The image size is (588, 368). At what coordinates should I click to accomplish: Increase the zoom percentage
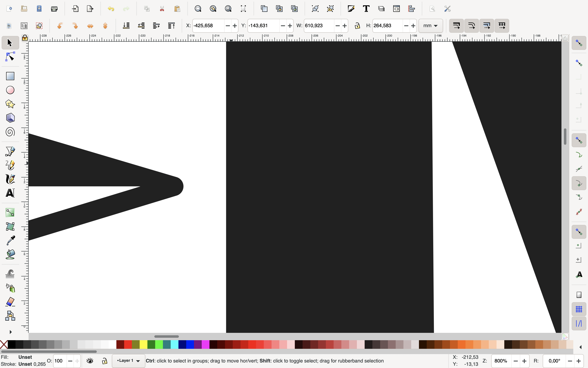(x=524, y=361)
